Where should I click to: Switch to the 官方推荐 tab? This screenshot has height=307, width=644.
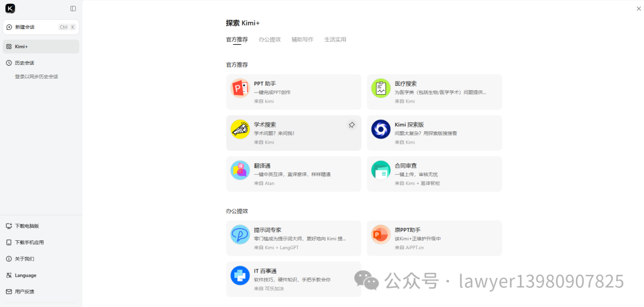pos(237,39)
